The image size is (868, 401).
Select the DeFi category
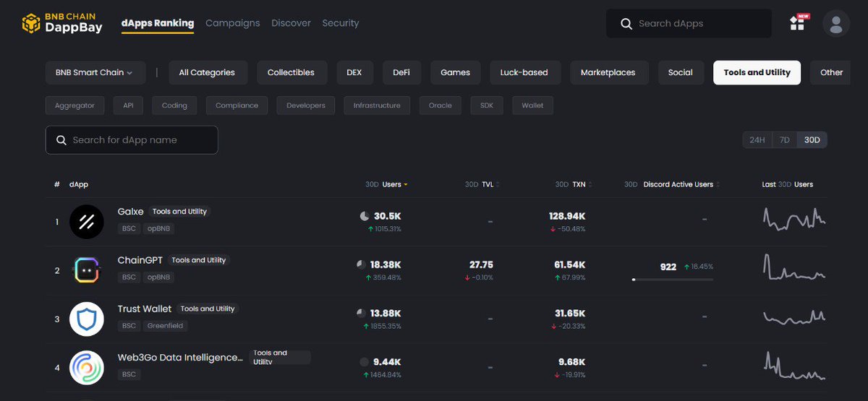401,72
